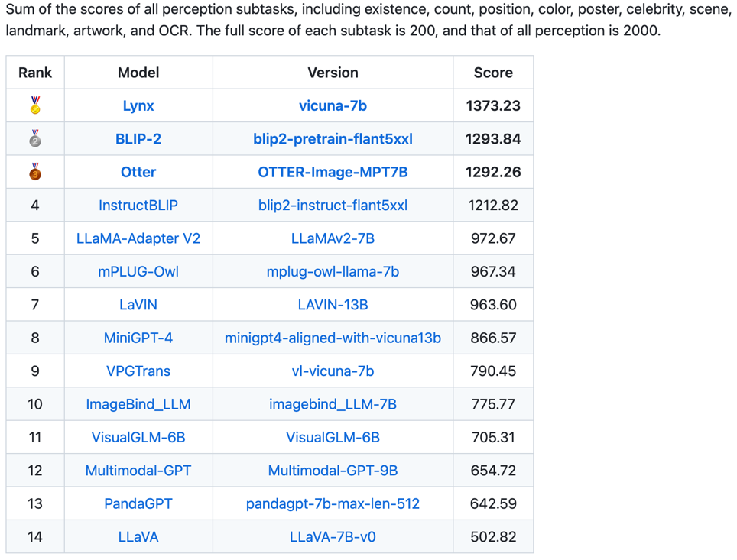Image resolution: width=737 pixels, height=560 pixels.
Task: Follow the minigpt4-aligned-with-vicuna13b version link
Action: coord(333,338)
